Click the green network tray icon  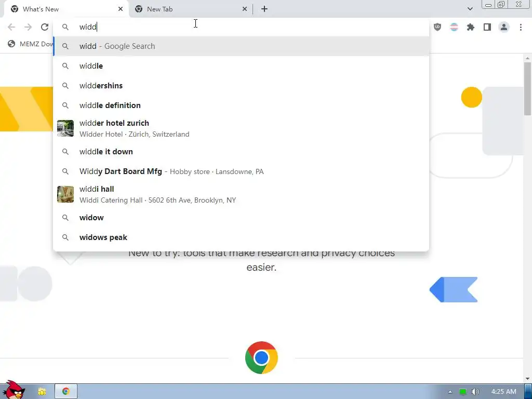(x=463, y=392)
